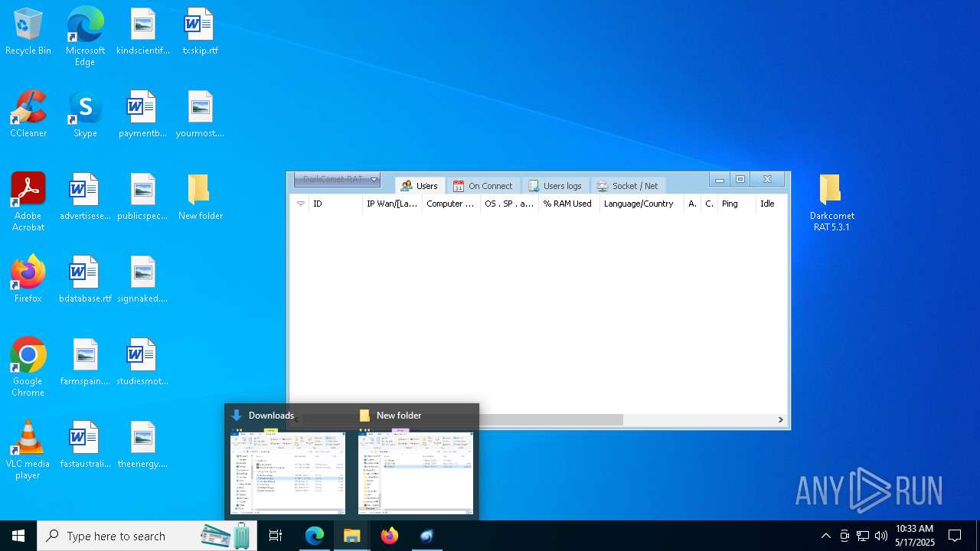Screen dimensions: 980x551
Task: Sort by the ID column header
Action: point(335,204)
